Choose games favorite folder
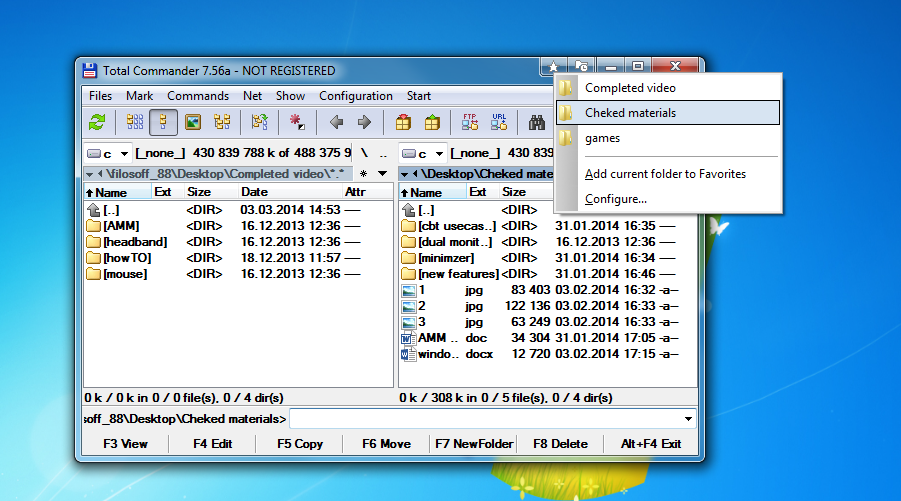Image resolution: width=901 pixels, height=501 pixels. pos(668,138)
